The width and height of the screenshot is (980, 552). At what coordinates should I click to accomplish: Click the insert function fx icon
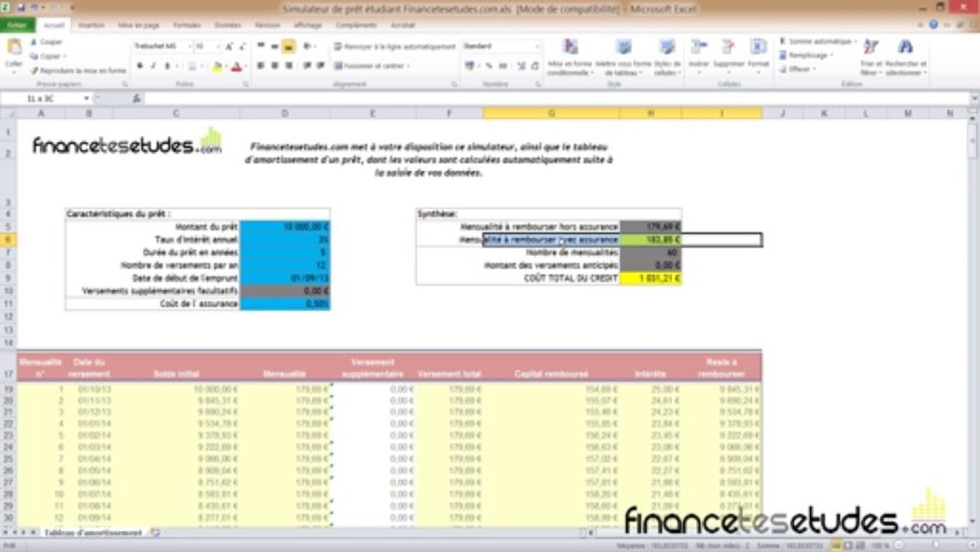[136, 99]
